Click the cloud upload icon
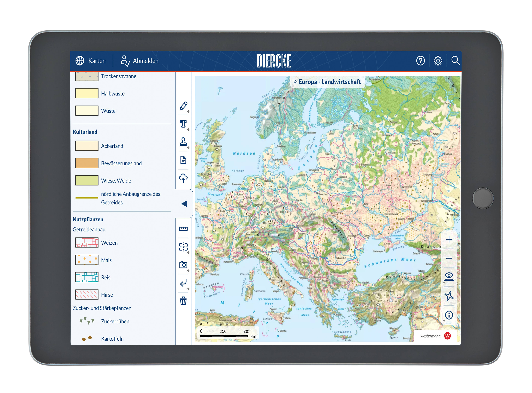Viewport: 532px width, 393px height. (183, 178)
